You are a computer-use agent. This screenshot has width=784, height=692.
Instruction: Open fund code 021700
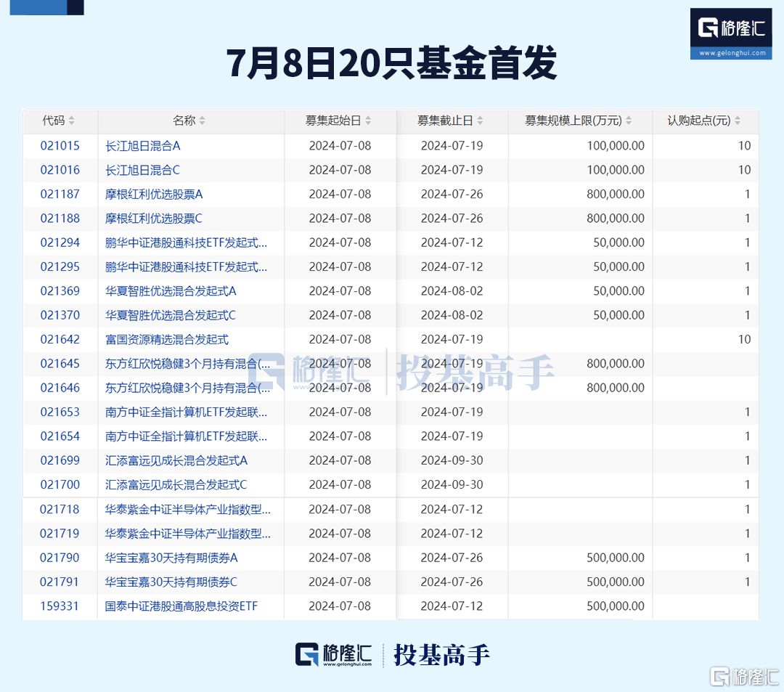tap(60, 485)
